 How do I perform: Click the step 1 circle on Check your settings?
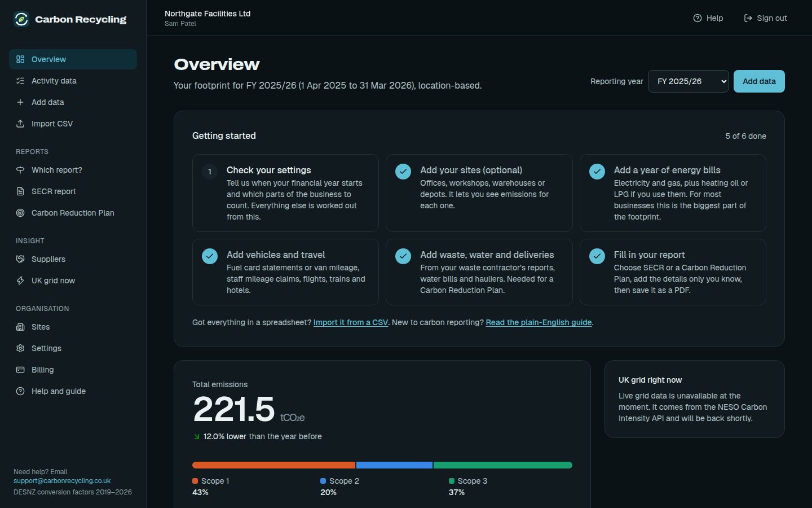(x=210, y=172)
